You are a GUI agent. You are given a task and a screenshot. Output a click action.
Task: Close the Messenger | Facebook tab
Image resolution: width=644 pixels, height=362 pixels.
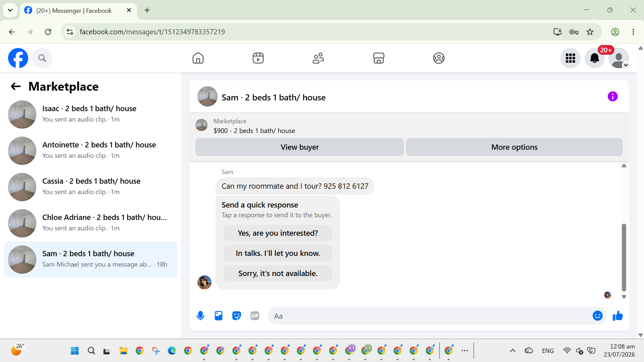[x=129, y=10]
